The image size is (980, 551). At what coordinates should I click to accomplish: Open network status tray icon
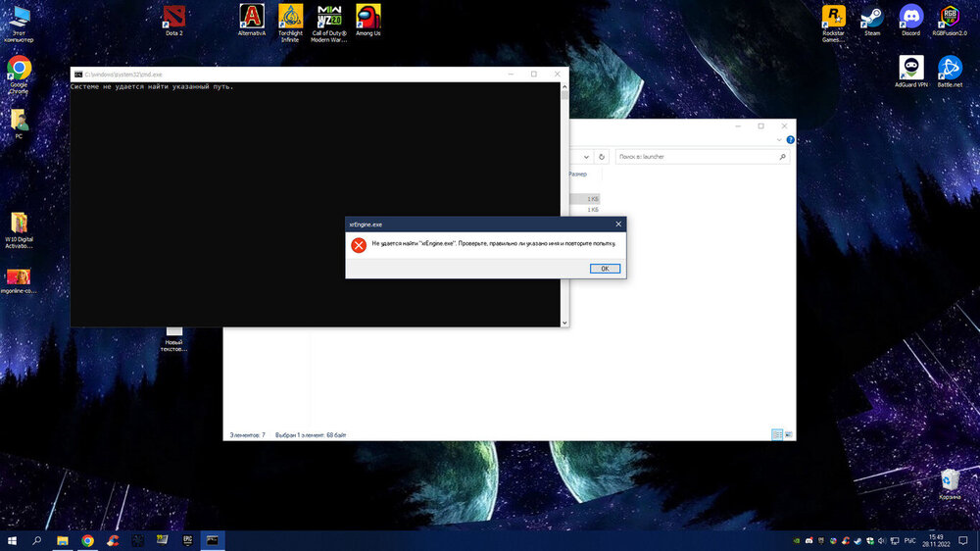[895, 541]
